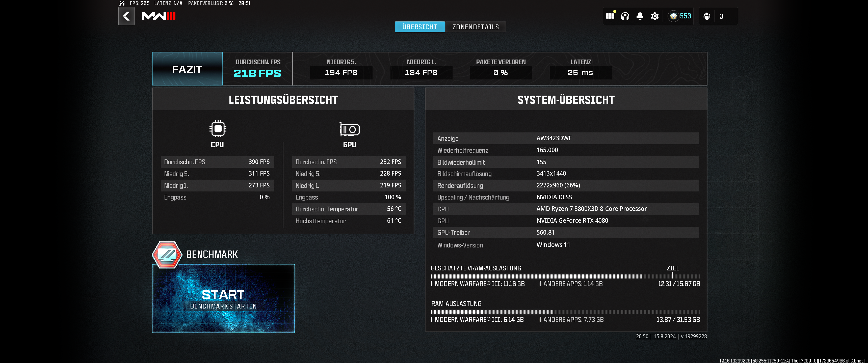Image resolution: width=868 pixels, height=363 pixels.
Task: Start the benchmark via START tile
Action: [223, 298]
